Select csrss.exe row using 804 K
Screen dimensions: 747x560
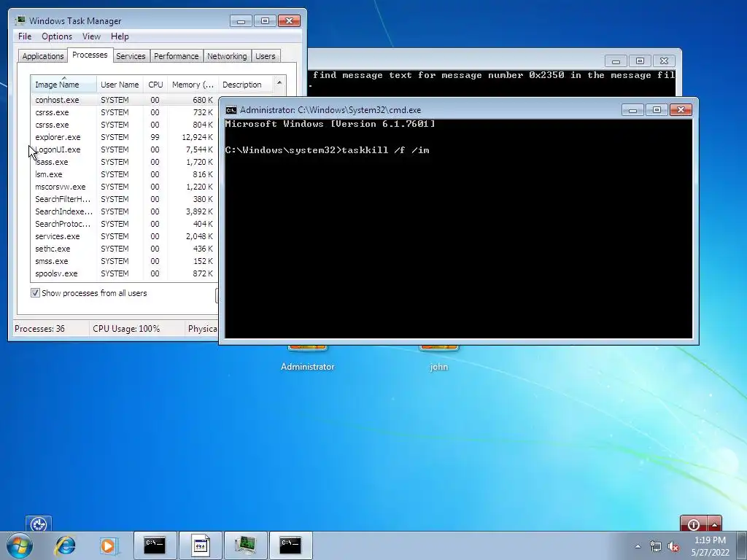tap(124, 125)
